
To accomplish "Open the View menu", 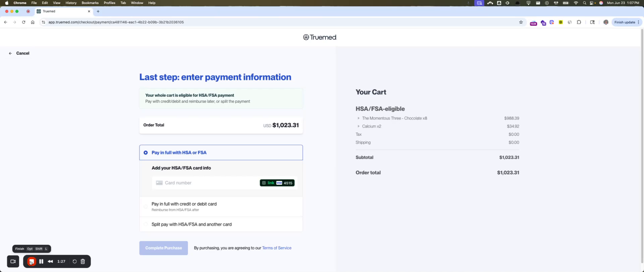I will pos(57,3).
